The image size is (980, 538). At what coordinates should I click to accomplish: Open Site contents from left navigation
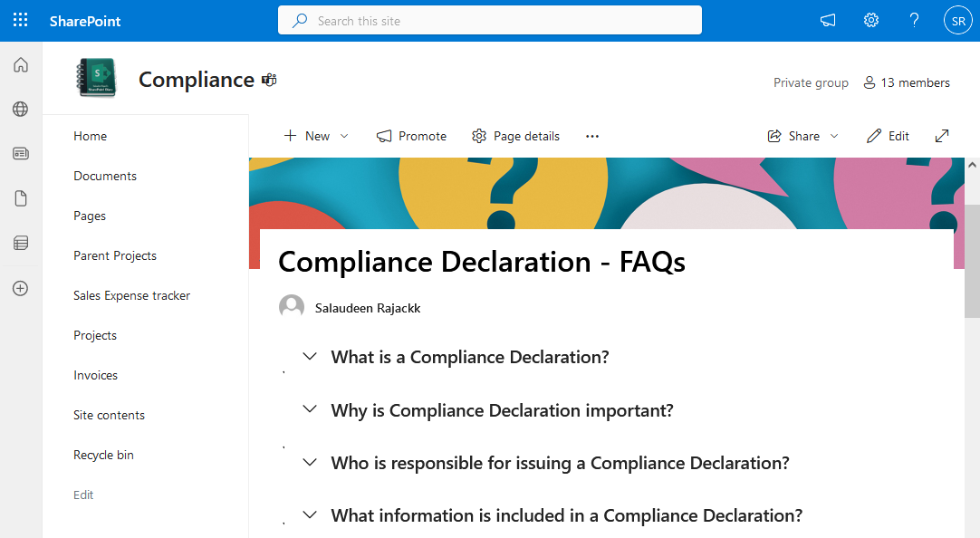click(109, 415)
